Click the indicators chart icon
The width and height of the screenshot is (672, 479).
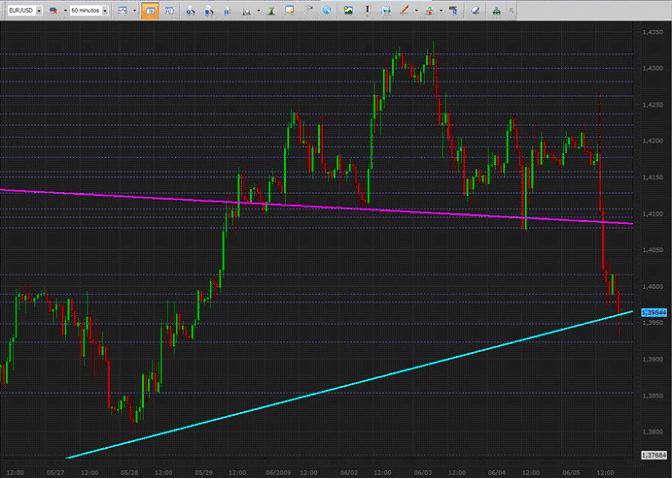(x=243, y=10)
